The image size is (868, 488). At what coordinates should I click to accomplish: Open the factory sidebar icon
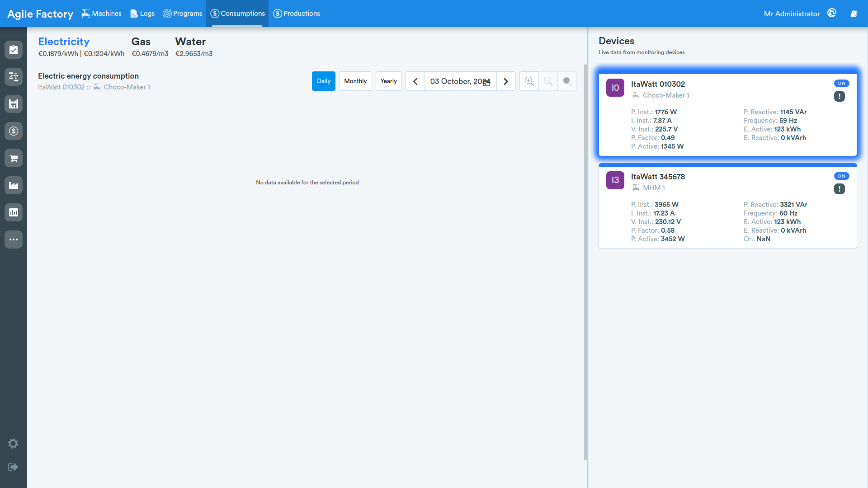coord(14,185)
